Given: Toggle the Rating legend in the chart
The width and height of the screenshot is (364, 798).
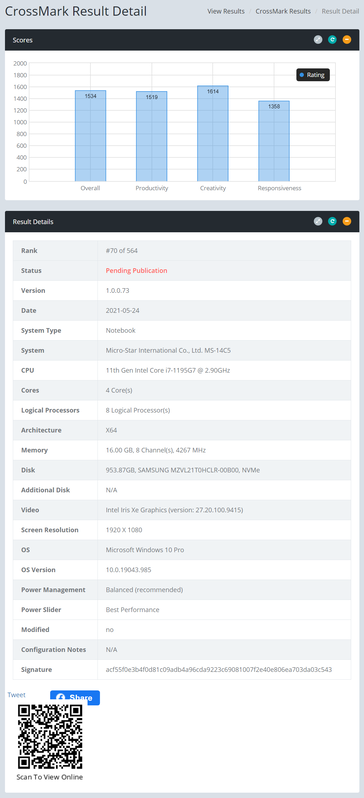Looking at the screenshot, I should tap(313, 75).
